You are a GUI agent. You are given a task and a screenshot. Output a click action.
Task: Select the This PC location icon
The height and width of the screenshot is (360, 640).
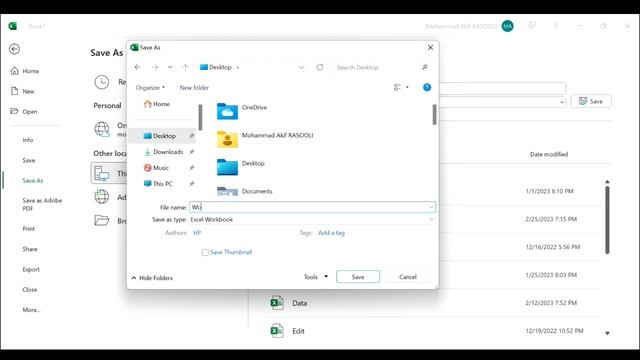(x=102, y=173)
